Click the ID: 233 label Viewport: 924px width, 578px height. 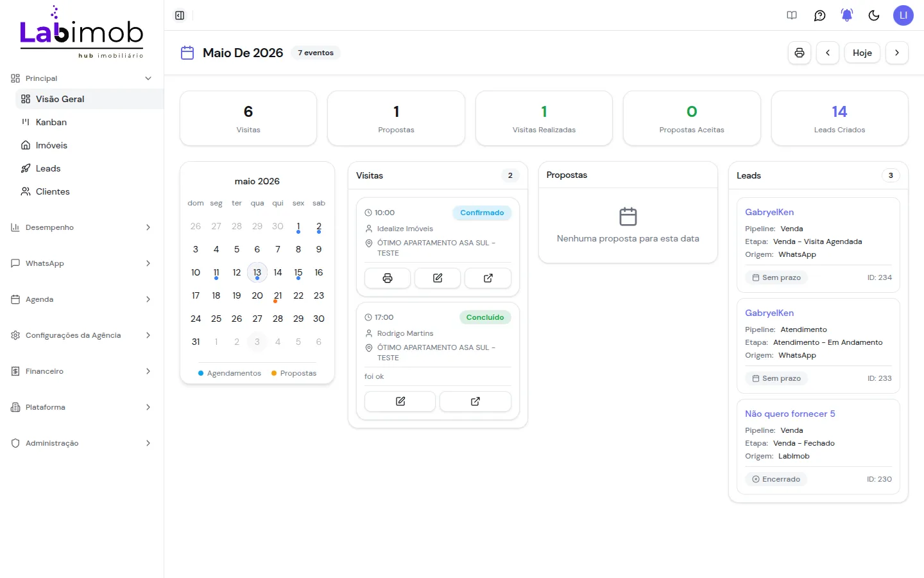pos(880,378)
